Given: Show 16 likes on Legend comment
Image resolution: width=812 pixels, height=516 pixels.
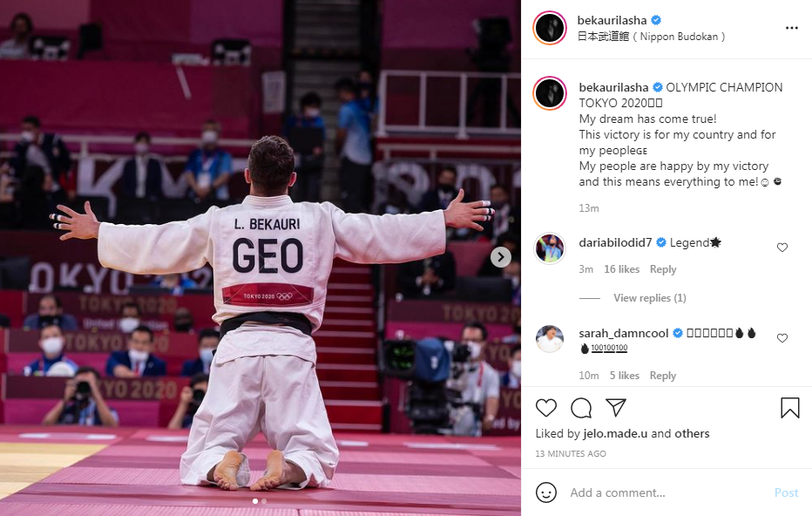Looking at the screenshot, I should [621, 269].
